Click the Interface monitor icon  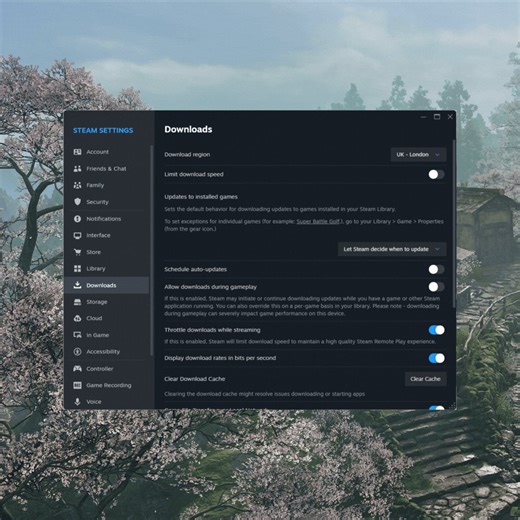pos(77,236)
